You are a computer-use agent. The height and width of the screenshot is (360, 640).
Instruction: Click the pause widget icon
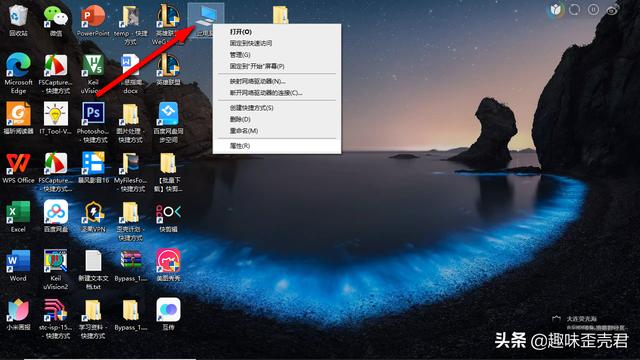(x=593, y=9)
